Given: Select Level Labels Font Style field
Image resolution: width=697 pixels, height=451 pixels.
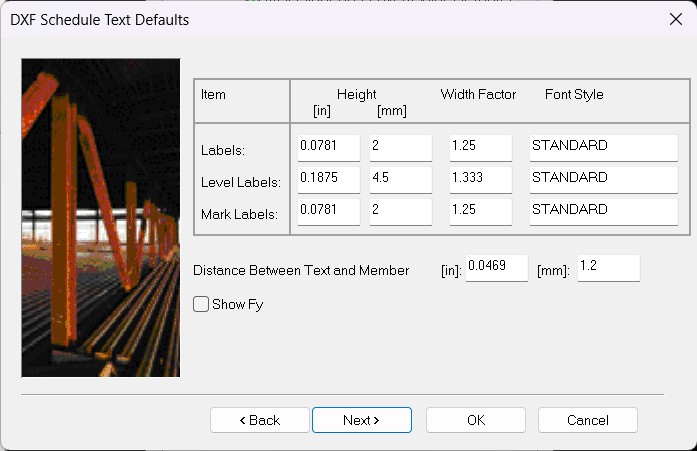Looking at the screenshot, I should [x=603, y=179].
